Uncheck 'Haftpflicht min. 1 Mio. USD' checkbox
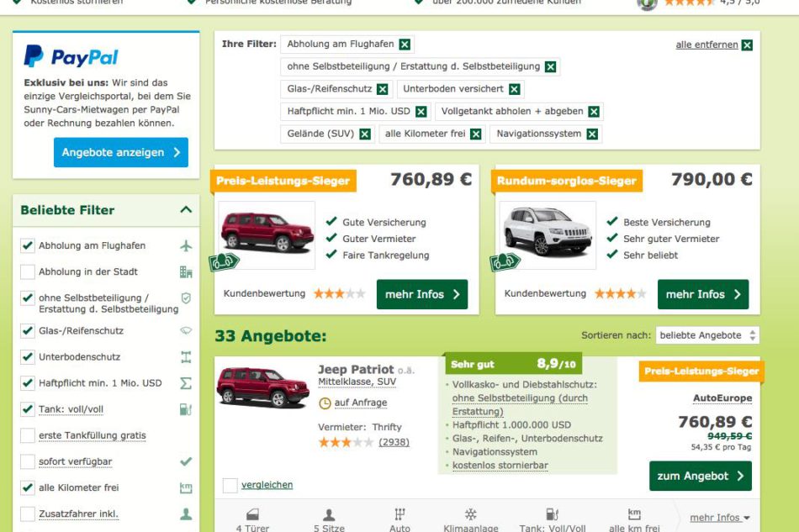The width and height of the screenshot is (799, 532). pos(28,383)
